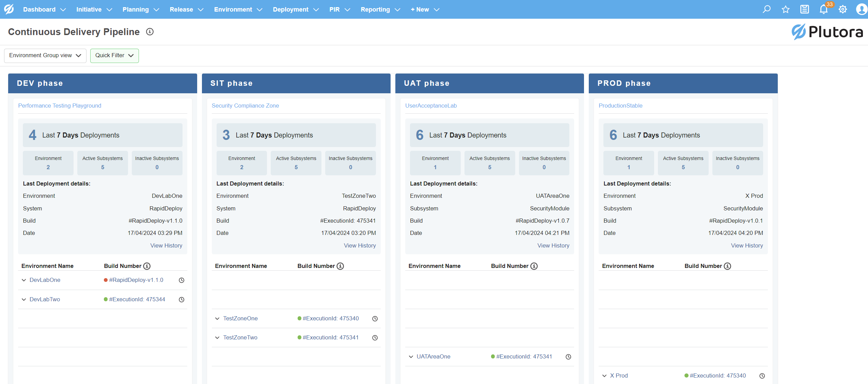Expand the UATAreaOne environment row
The height and width of the screenshot is (384, 868).
(411, 357)
